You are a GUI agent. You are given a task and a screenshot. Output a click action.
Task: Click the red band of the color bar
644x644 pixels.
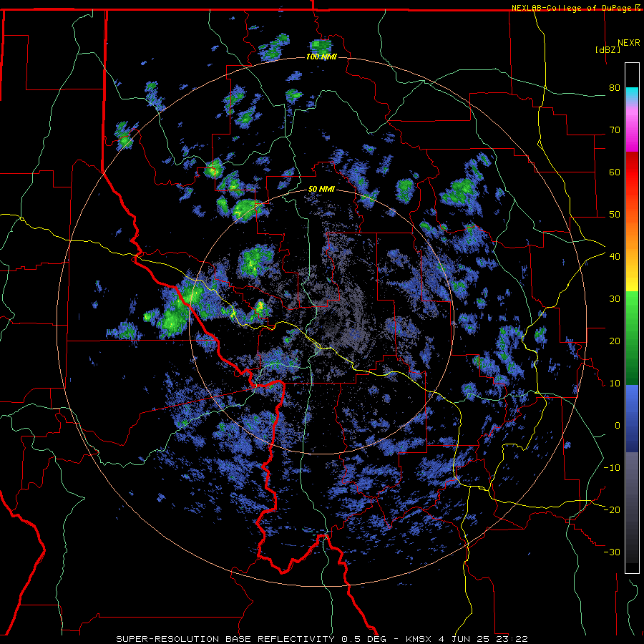632,172
